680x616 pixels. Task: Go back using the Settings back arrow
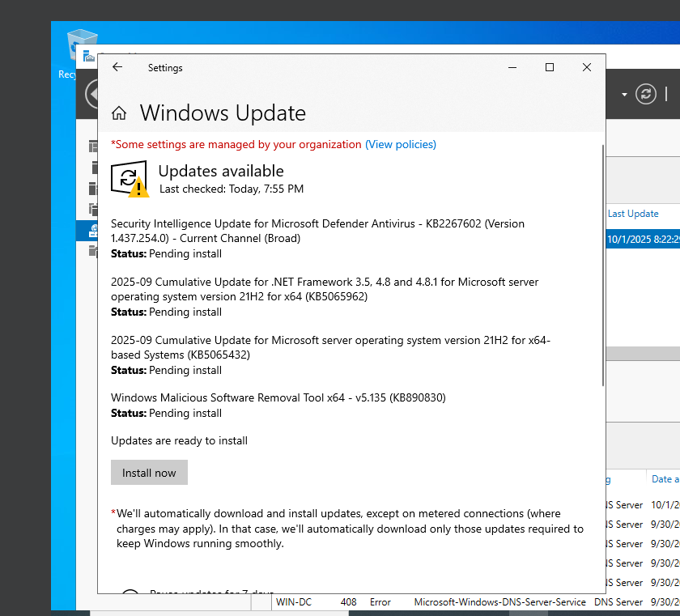tap(117, 67)
